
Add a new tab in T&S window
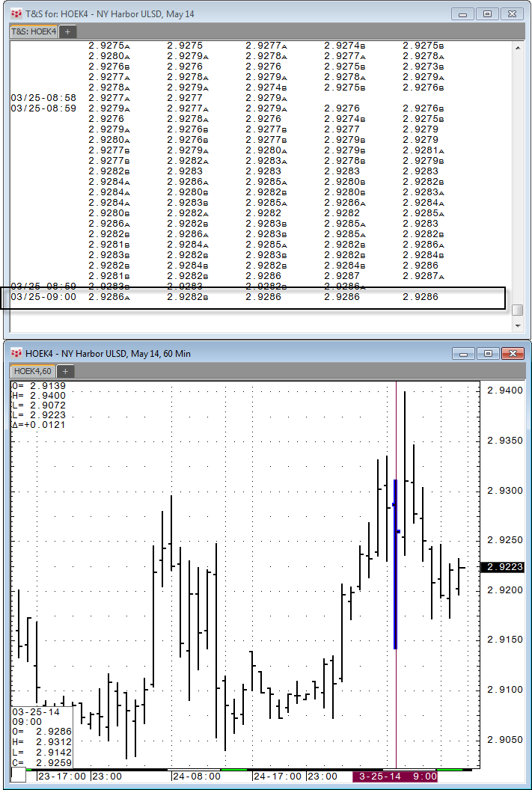[x=67, y=31]
